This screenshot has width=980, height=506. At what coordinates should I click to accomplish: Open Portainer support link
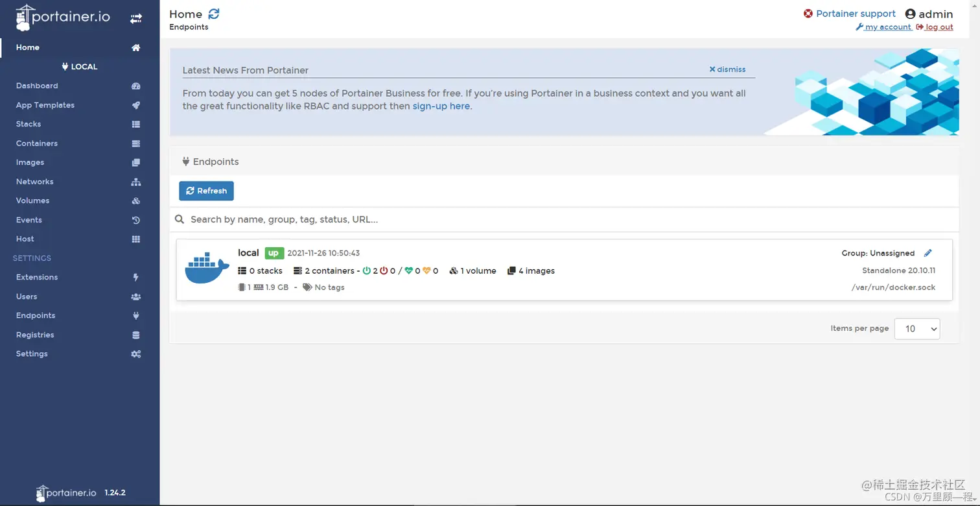(x=856, y=14)
